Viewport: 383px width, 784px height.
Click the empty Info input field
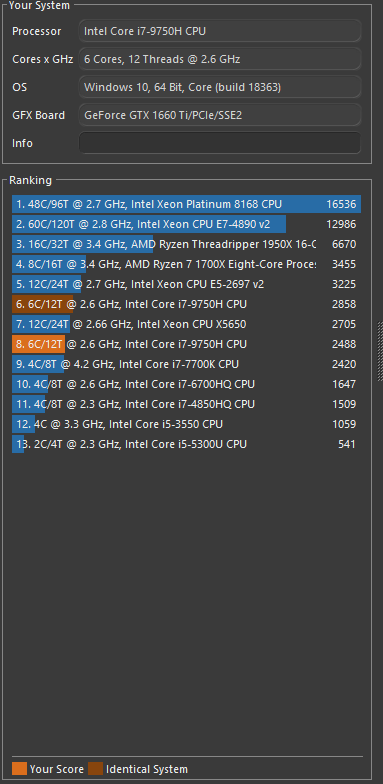pos(220,143)
